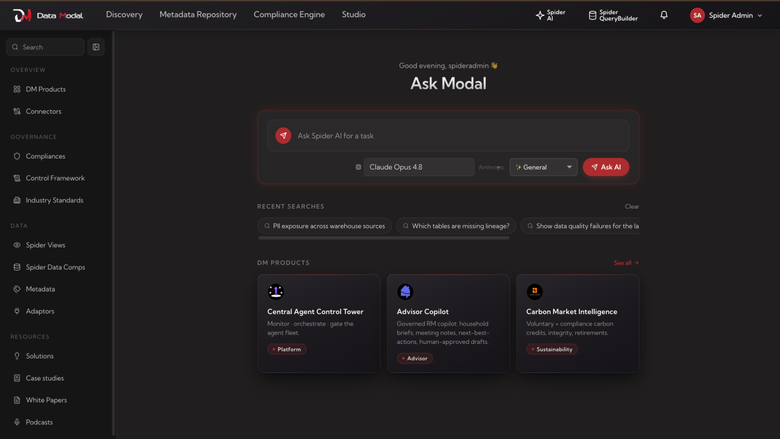
Task: Click the Adaptors plug icon
Action: pos(17,311)
